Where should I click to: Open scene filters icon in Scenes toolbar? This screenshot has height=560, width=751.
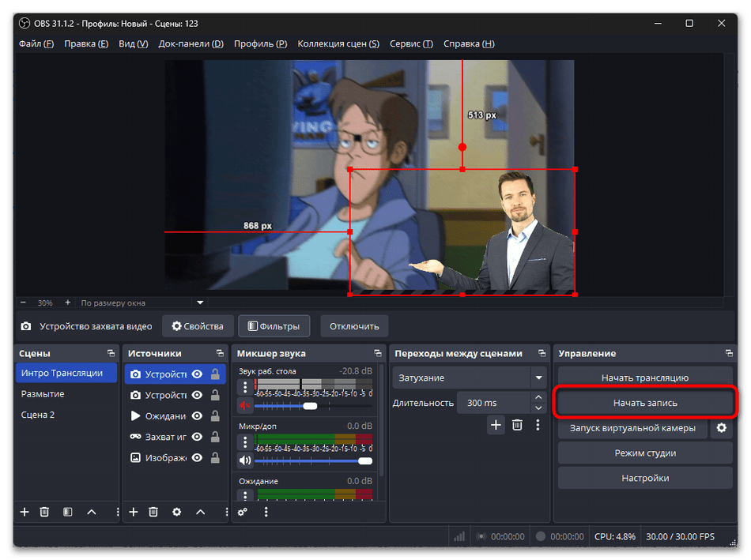[x=67, y=512]
